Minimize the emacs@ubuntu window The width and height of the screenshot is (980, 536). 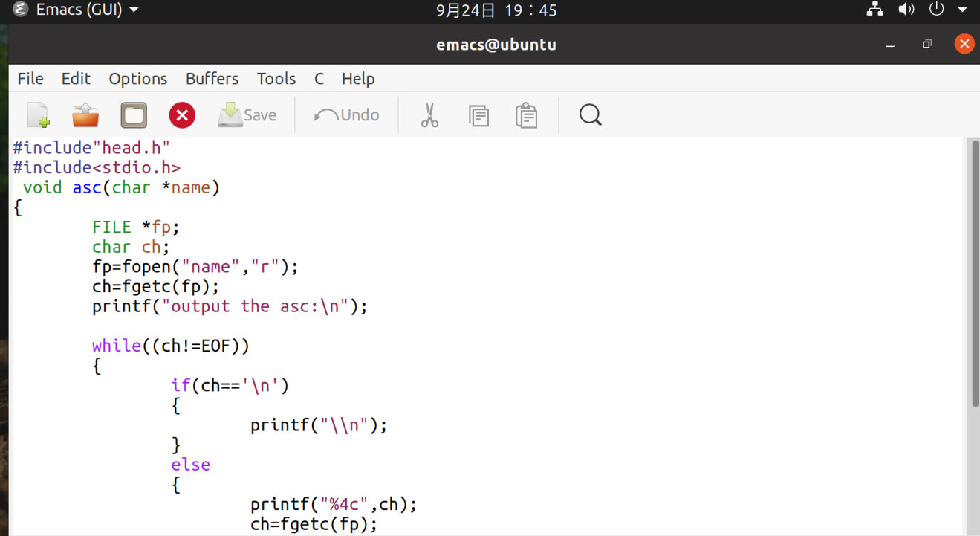tap(890, 45)
